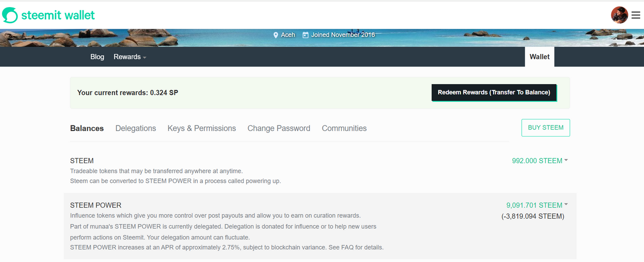Image resolution: width=644 pixels, height=262 pixels.
Task: Switch to the Communities tab
Action: pos(344,128)
